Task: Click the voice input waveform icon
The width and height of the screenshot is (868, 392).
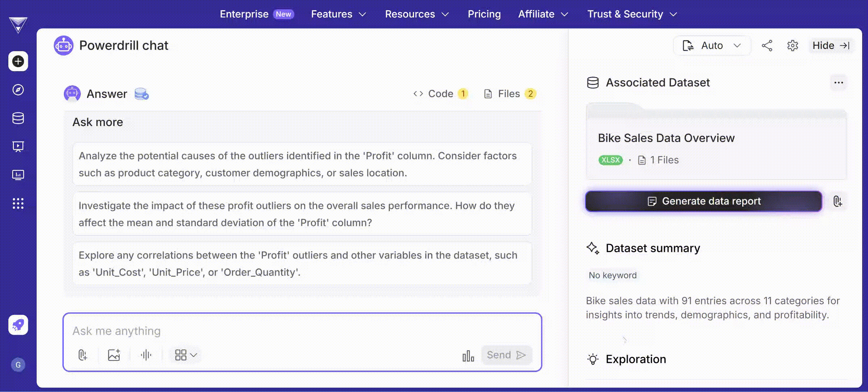Action: pos(146,355)
